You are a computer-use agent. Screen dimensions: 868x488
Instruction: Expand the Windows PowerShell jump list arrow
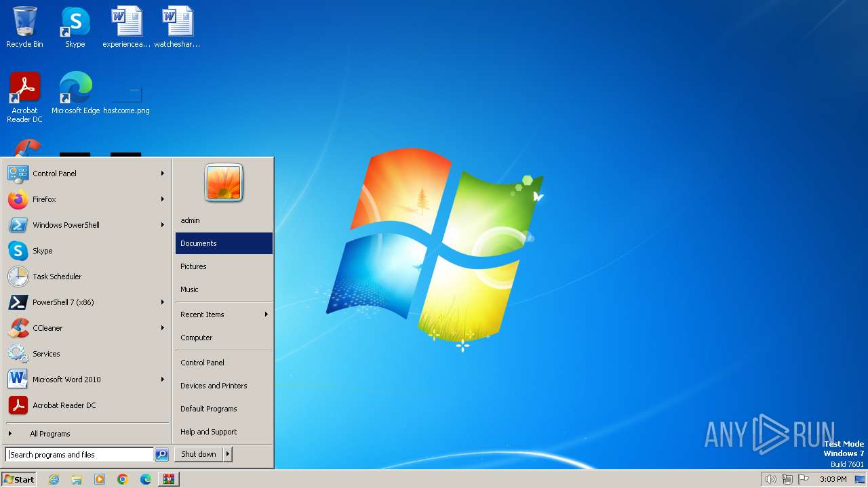point(163,225)
